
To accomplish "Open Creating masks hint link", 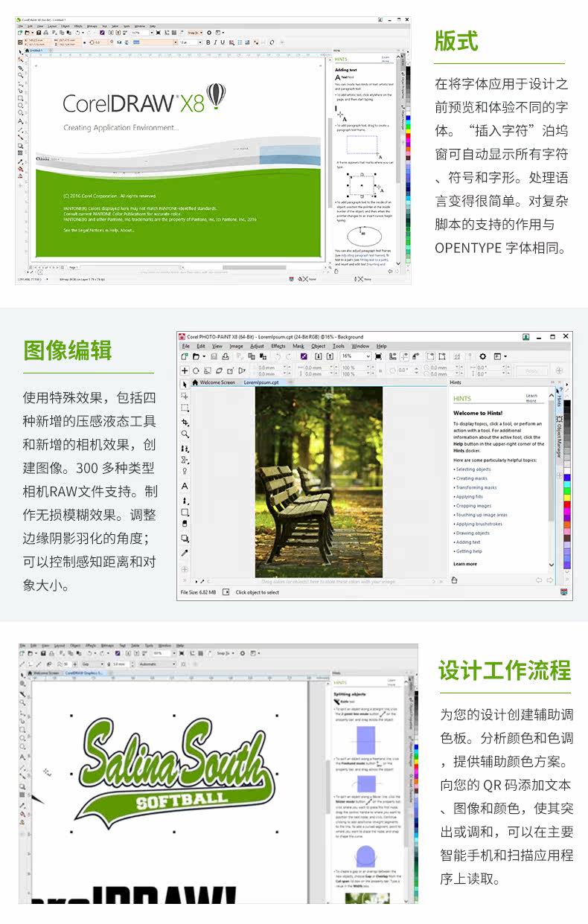I will tap(472, 478).
